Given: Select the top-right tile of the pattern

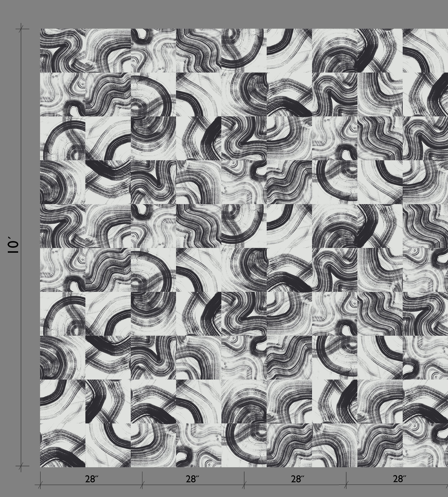Looking at the screenshot, I should [x=425, y=51].
